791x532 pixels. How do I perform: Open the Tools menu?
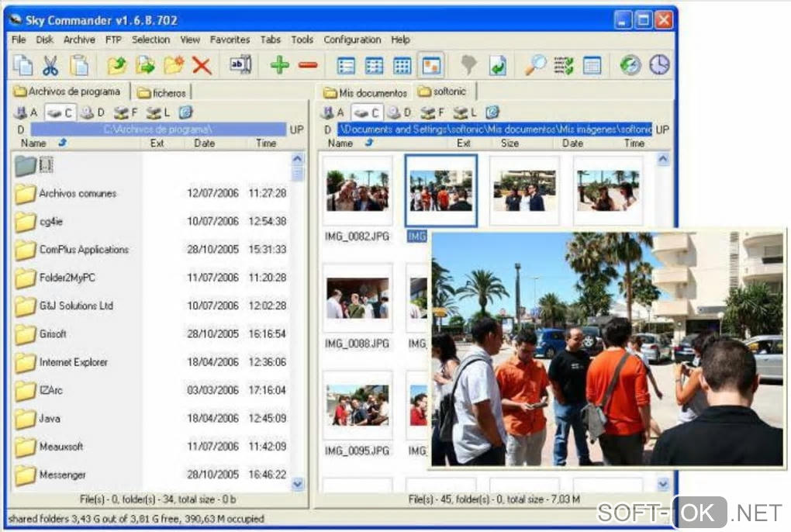[x=302, y=40]
